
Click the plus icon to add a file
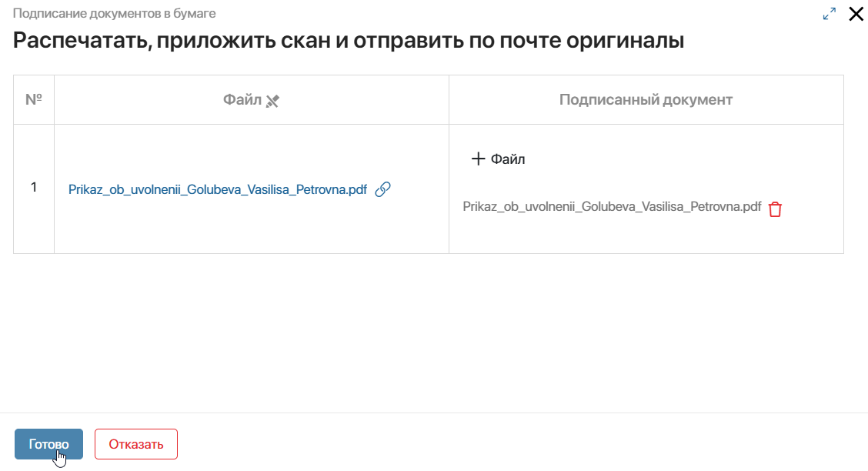pyautogui.click(x=478, y=159)
